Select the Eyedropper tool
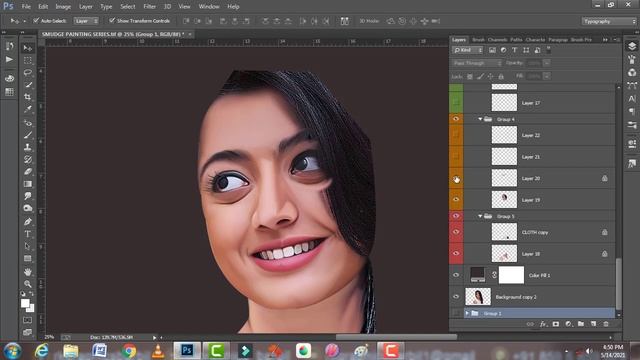Image resolution: width=640 pixels, height=360 pixels. 27,109
